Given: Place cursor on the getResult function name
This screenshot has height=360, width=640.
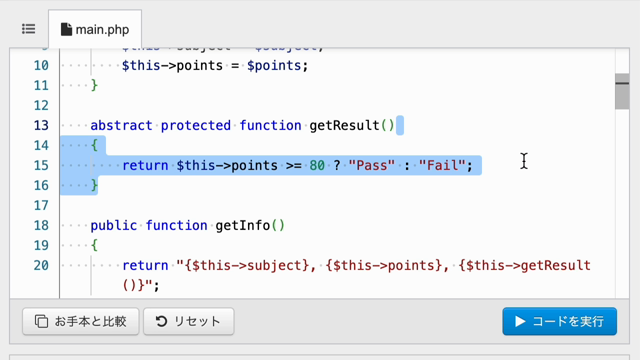Looking at the screenshot, I should [344, 125].
